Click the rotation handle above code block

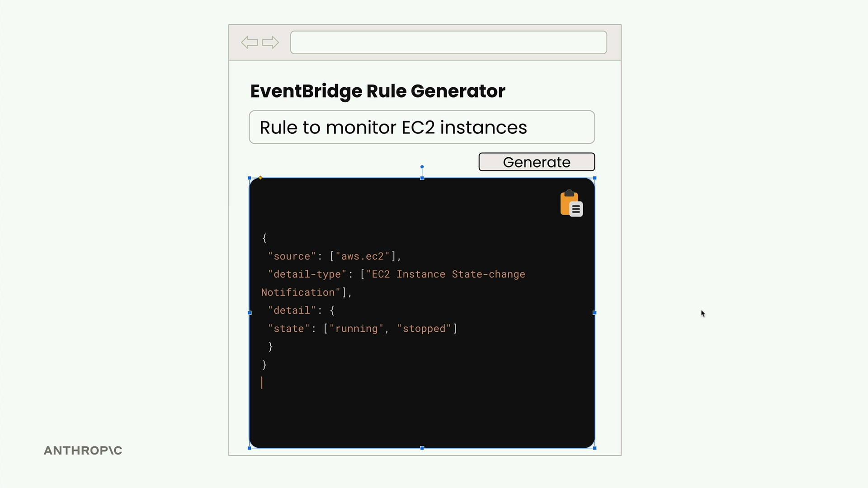click(422, 167)
